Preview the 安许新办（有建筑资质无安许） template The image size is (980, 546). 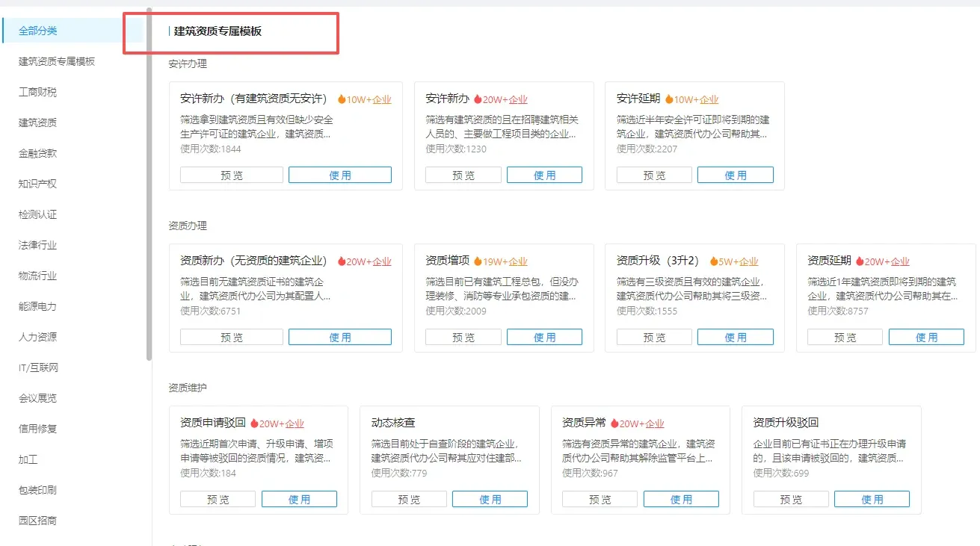pyautogui.click(x=232, y=175)
